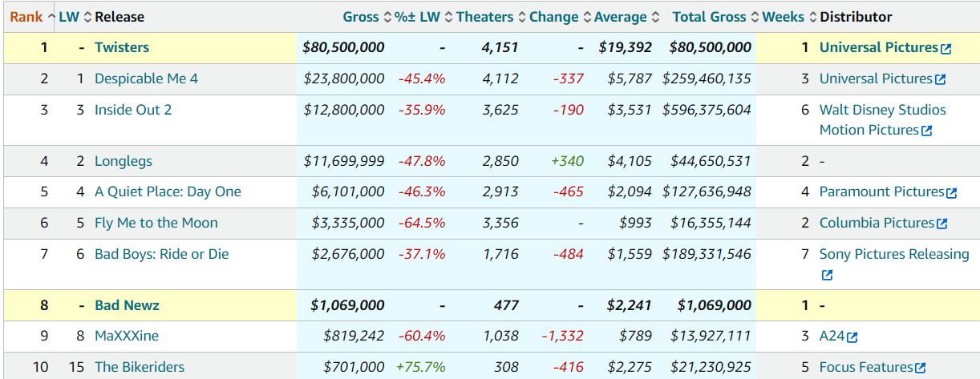Open the Longlegs release link

coord(123,161)
